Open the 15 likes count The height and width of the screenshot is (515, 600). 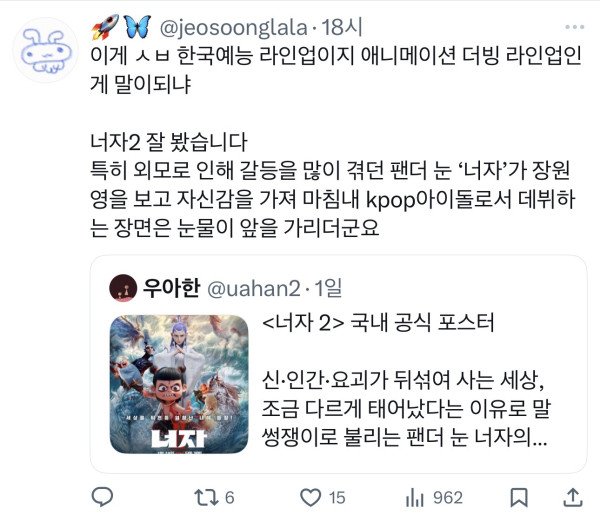pyautogui.click(x=337, y=498)
